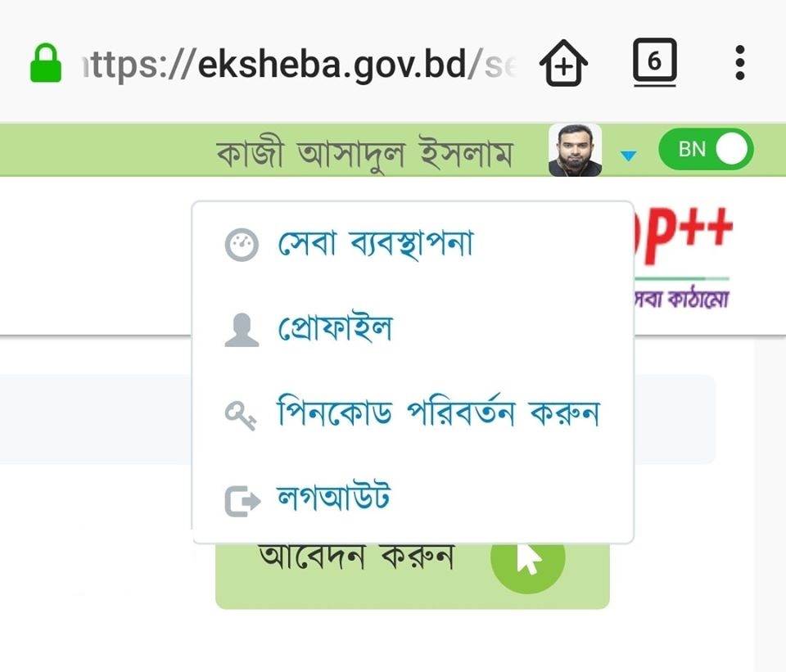Click the person silhouette icon beside প্রোফাইল

(x=242, y=330)
